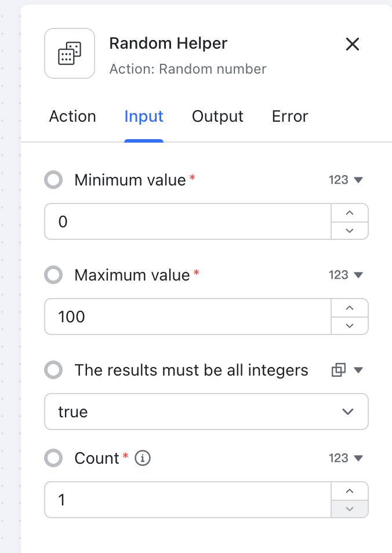This screenshot has width=392, height=553.
Task: Switch to the Action tab
Action: pyautogui.click(x=72, y=117)
